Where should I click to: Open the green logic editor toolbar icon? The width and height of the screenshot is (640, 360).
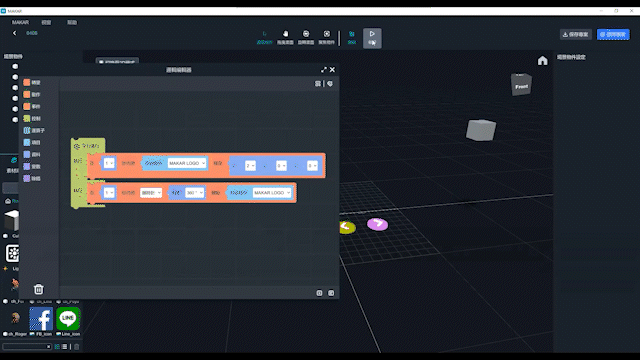coord(352,37)
